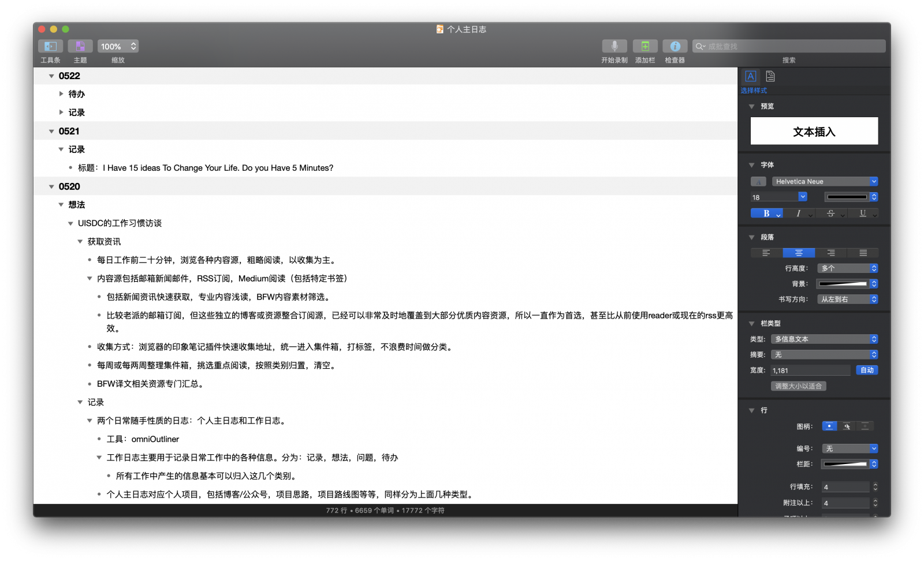The height and width of the screenshot is (561, 924).
Task: Click the sidebar toolbar icon labeled 工具条
Action: pos(50,46)
